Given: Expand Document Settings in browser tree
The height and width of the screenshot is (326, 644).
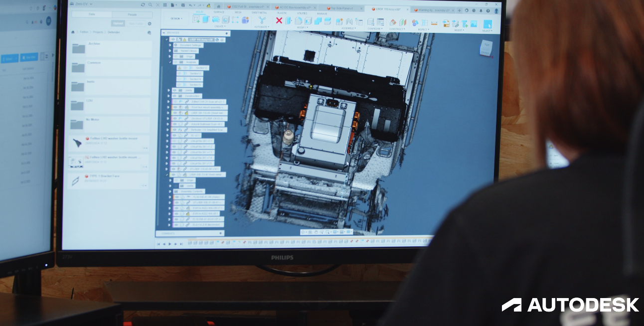Looking at the screenshot, I should point(170,45).
